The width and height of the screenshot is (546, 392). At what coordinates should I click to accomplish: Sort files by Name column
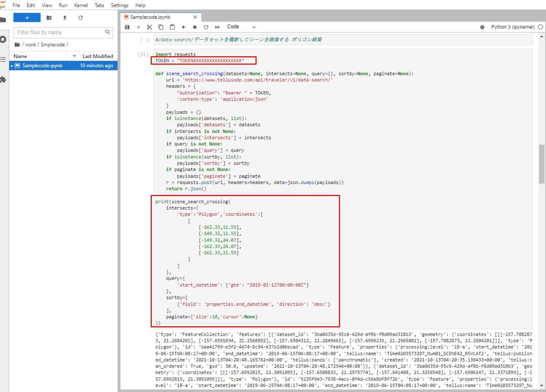pos(38,56)
